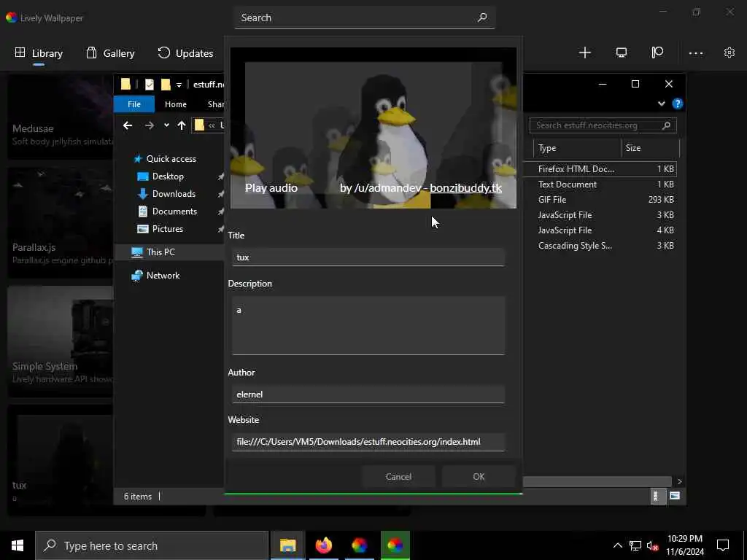This screenshot has height=560, width=747.
Task: Open the notification center icon
Action: coord(723,545)
